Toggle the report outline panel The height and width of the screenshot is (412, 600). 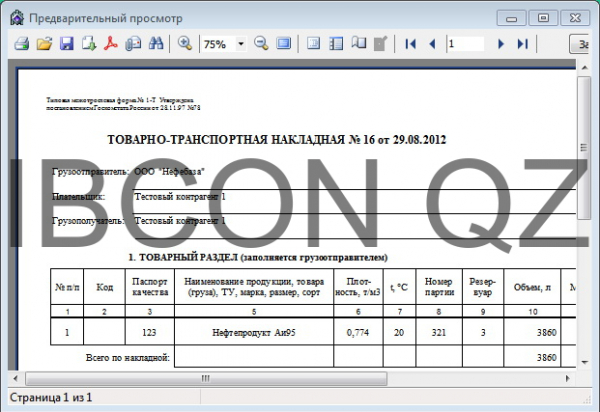pos(313,44)
